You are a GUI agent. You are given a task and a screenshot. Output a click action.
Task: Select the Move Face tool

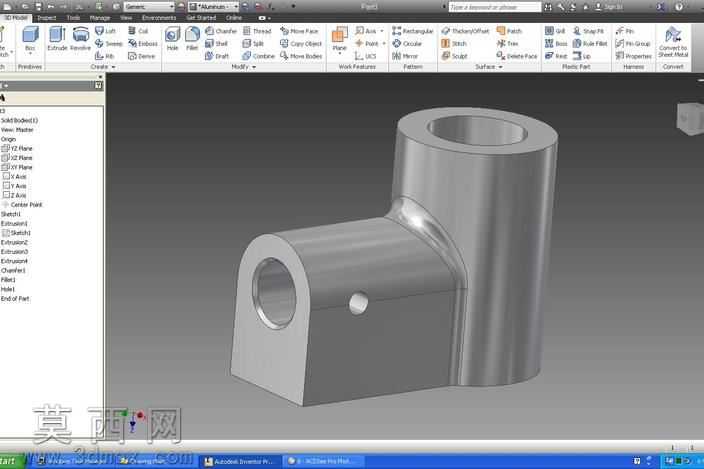point(299,31)
